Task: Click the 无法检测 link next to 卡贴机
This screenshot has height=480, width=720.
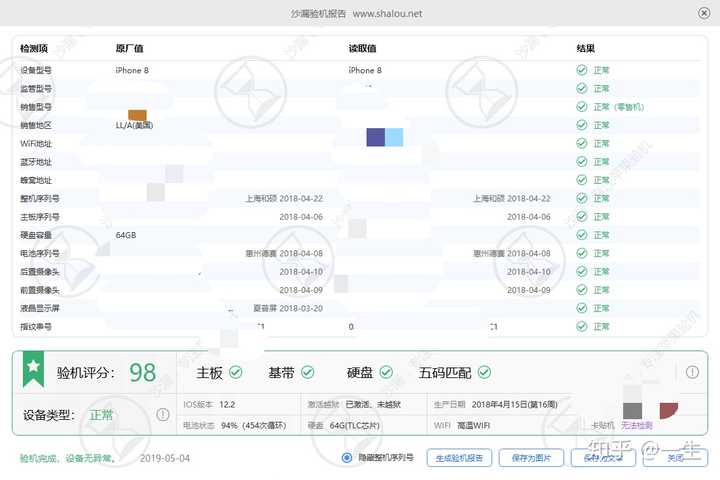Action: click(x=636, y=425)
